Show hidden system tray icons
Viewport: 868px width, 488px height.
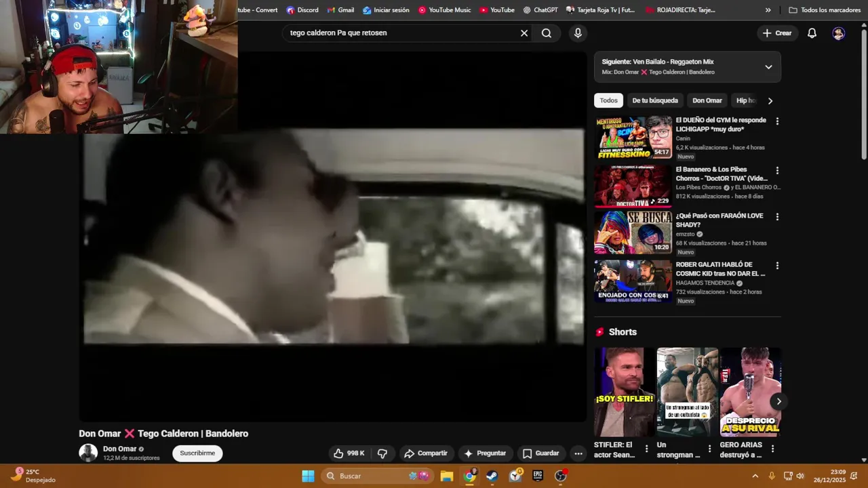(755, 476)
